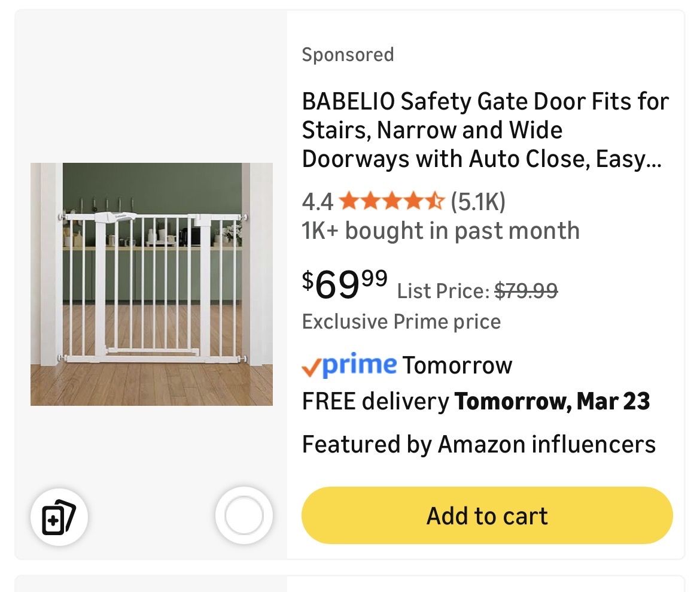Image resolution: width=700 pixels, height=592 pixels.
Task: Click the struck-through $79.99 list price
Action: click(x=526, y=292)
